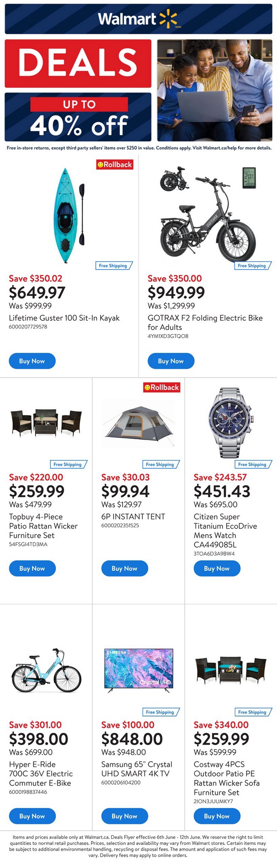Click Free Shipping badge on Citizen watch
The height and width of the screenshot is (868, 277).
coord(252,464)
